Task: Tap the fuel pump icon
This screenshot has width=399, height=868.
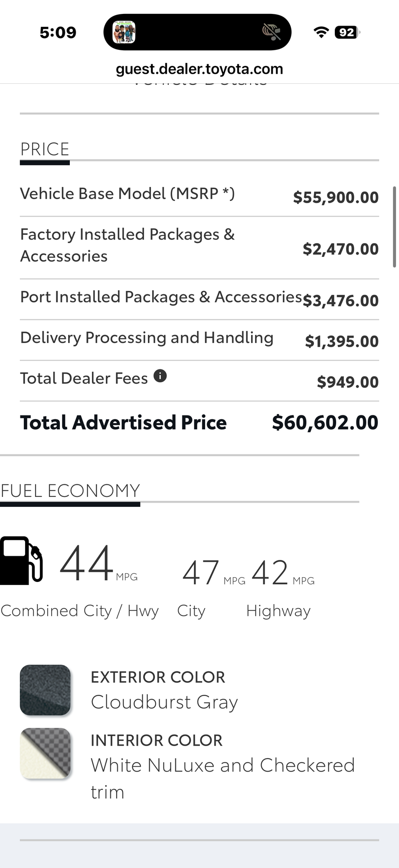Action: pyautogui.click(x=21, y=561)
